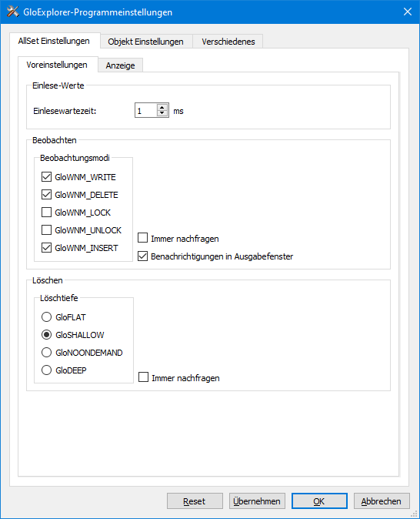Open the Anzeige sub-tab
The height and width of the screenshot is (519, 420).
(x=120, y=65)
